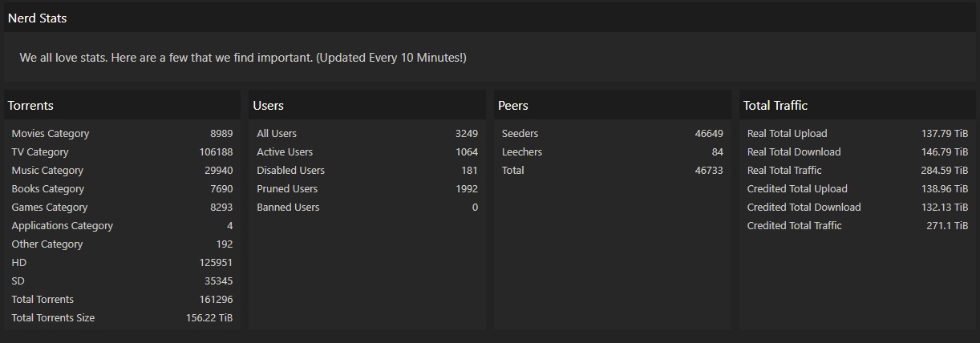Viewport: 980px width, 343px height.
Task: Click the Torrents panel header
Action: point(30,106)
